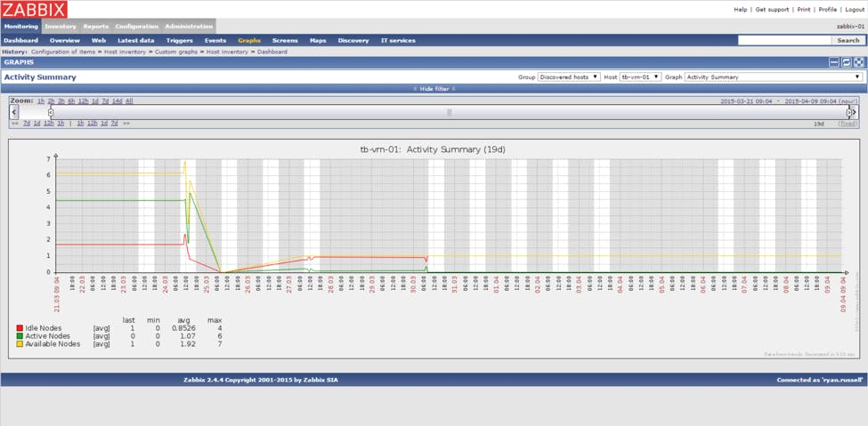Open the Inventory main menu tab
This screenshot has width=868, height=426.
(61, 26)
